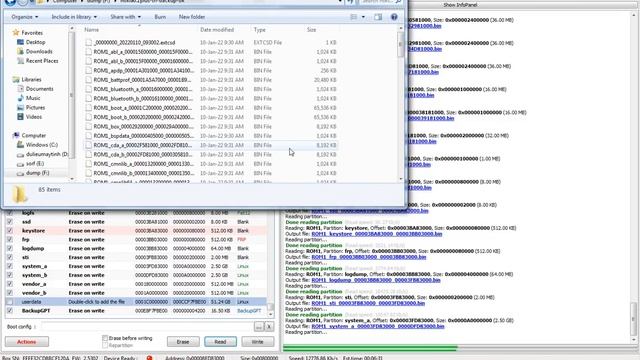The height and width of the screenshot is (360, 640).
Task: Open the Pictures library icon
Action: [x=20, y=107]
